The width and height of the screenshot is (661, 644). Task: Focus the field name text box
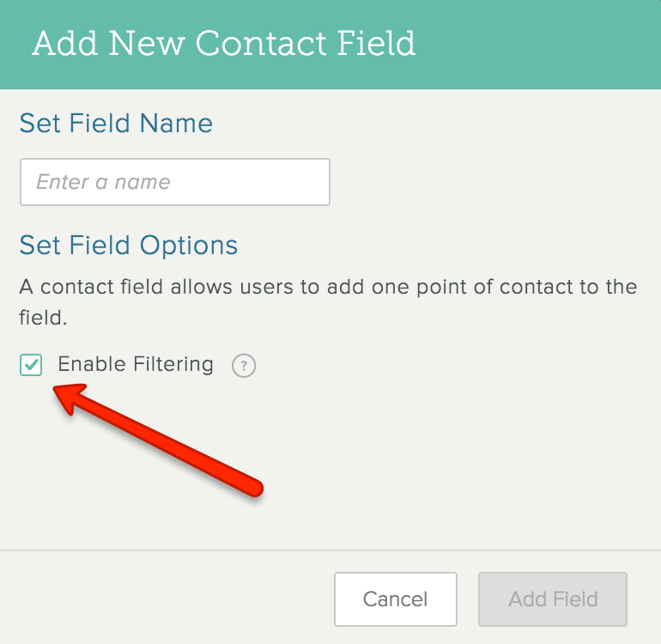tap(175, 182)
